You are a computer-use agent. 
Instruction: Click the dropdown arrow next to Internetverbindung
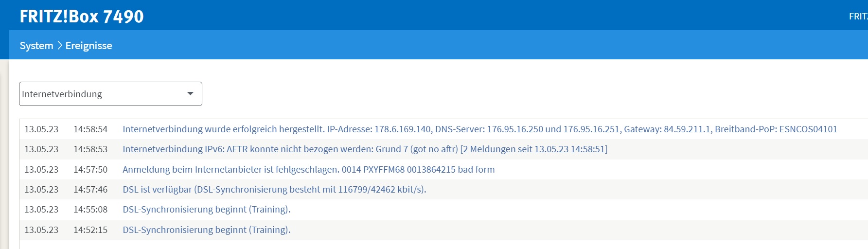pyautogui.click(x=190, y=94)
